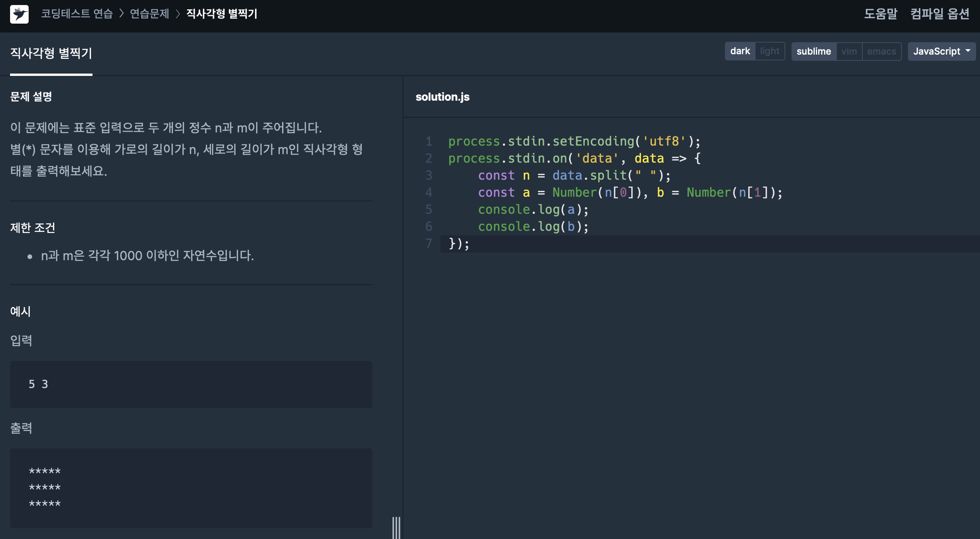
Task: Select sublime key binding mode
Action: pos(814,51)
